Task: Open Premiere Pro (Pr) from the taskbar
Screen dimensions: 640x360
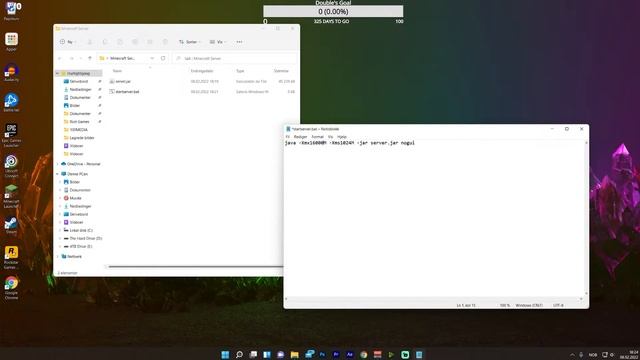Action: (336, 354)
